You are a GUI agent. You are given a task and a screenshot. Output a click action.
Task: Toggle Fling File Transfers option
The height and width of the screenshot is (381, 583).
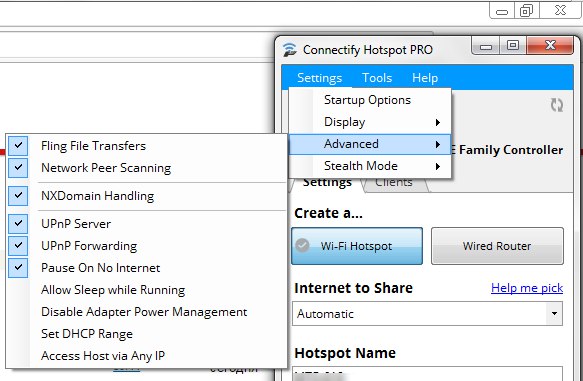click(x=146, y=146)
